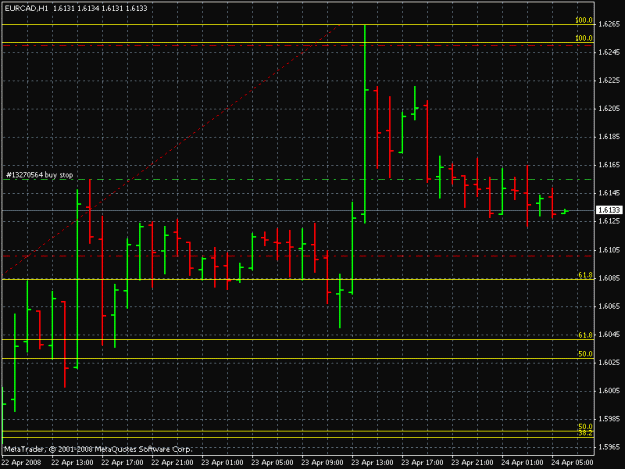Select the 50.0 Fibonacci label above 1.6025

click(586, 354)
